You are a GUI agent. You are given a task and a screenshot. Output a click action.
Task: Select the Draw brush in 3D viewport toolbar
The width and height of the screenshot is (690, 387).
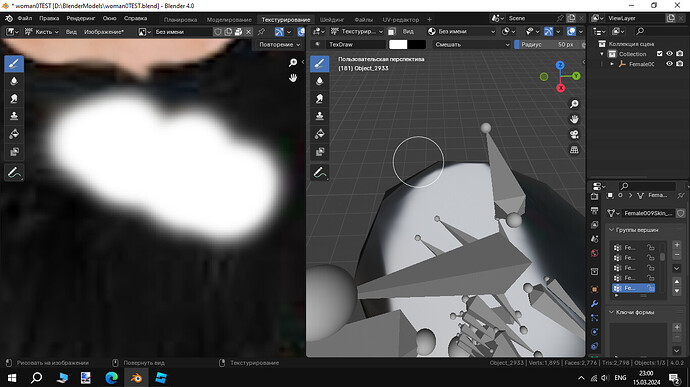coord(320,64)
